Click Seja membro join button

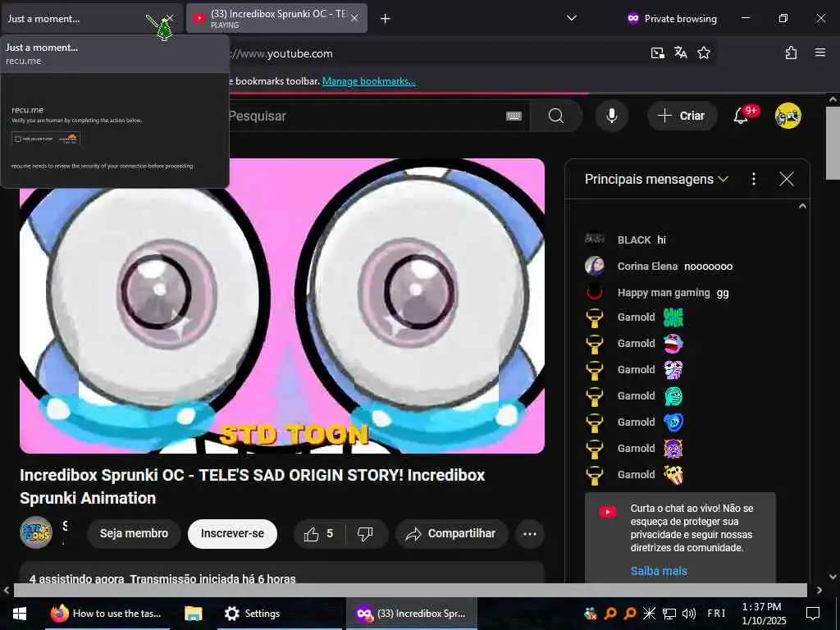(134, 533)
